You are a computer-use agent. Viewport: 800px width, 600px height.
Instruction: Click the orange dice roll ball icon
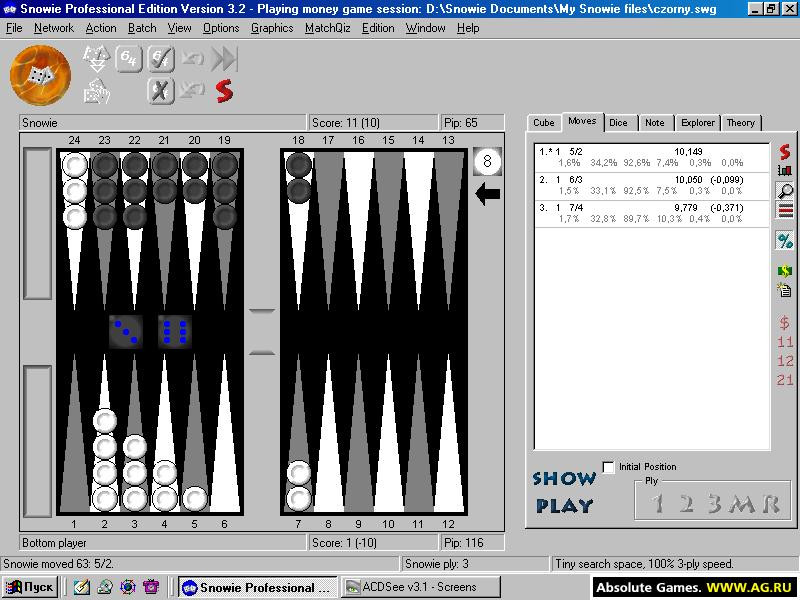tap(40, 75)
